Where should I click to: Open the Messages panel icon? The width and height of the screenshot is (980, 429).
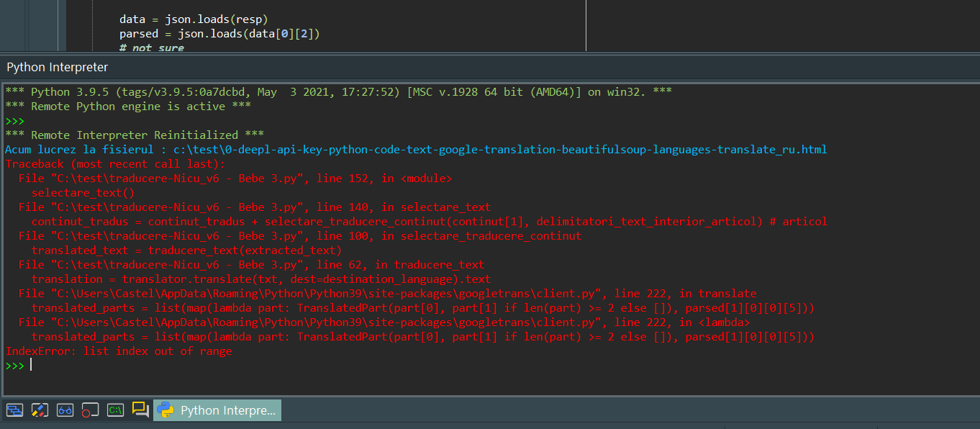pos(140,410)
